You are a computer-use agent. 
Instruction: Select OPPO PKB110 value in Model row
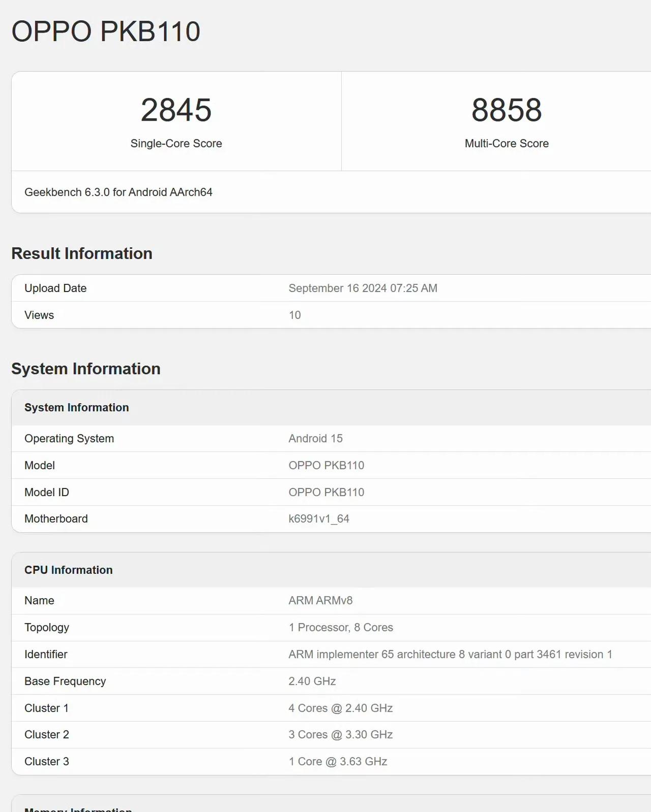[x=327, y=466]
